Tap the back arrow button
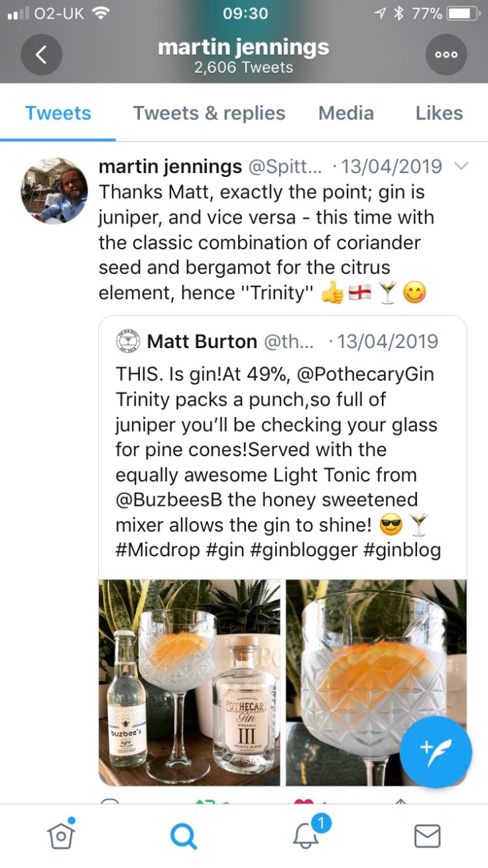 41,54
